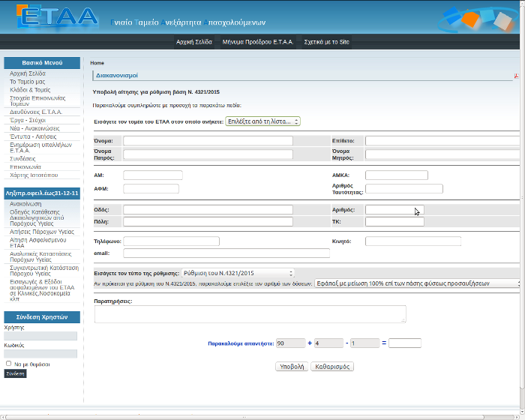
Task: Open 'Ανακοίνωση' link in second menu
Action: point(25,204)
